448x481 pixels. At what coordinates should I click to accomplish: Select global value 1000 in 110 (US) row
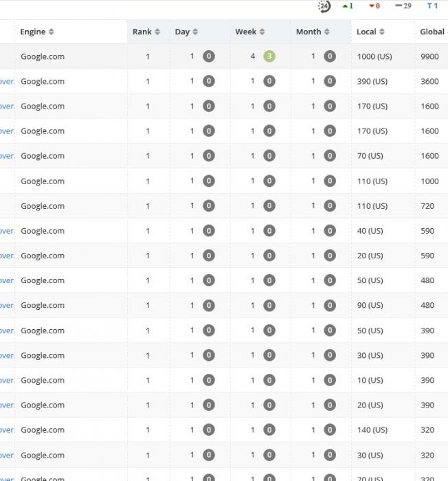pyautogui.click(x=429, y=181)
